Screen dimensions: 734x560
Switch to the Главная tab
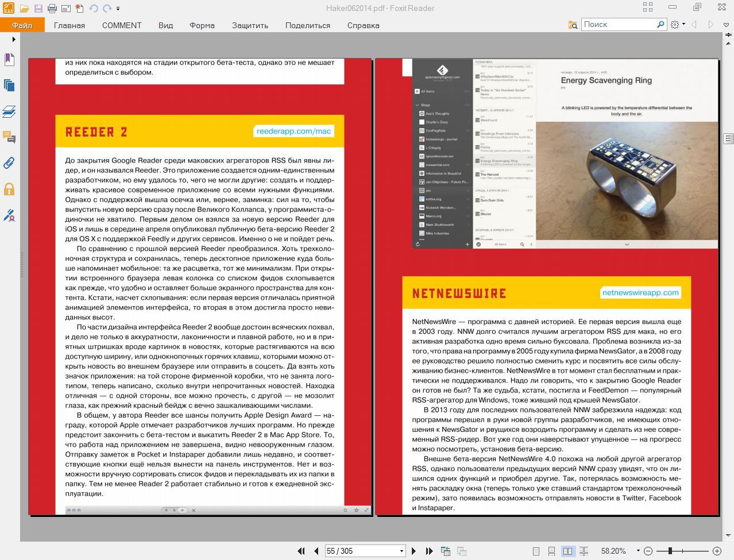(x=69, y=25)
